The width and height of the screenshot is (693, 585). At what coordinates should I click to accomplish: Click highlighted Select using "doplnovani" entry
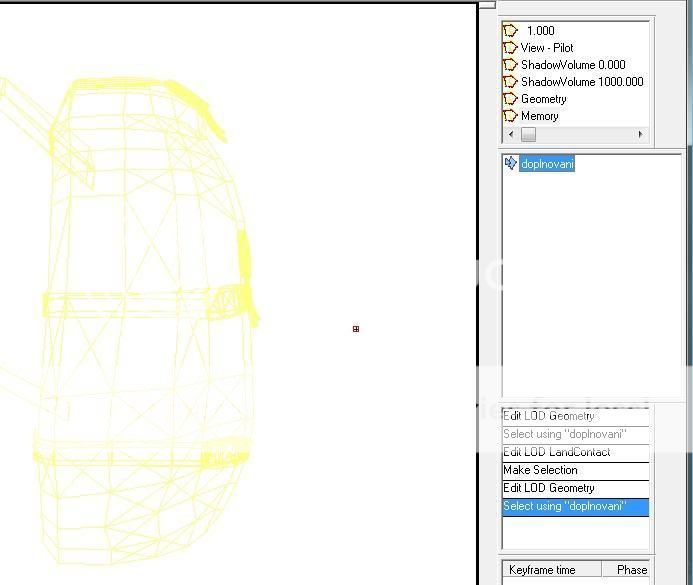564,506
